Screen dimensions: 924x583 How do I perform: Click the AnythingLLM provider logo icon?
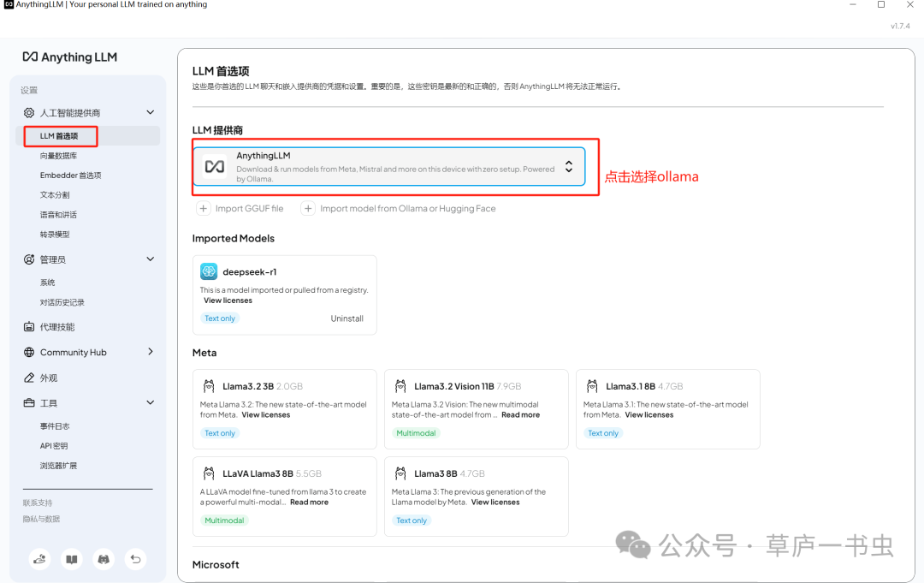click(215, 167)
